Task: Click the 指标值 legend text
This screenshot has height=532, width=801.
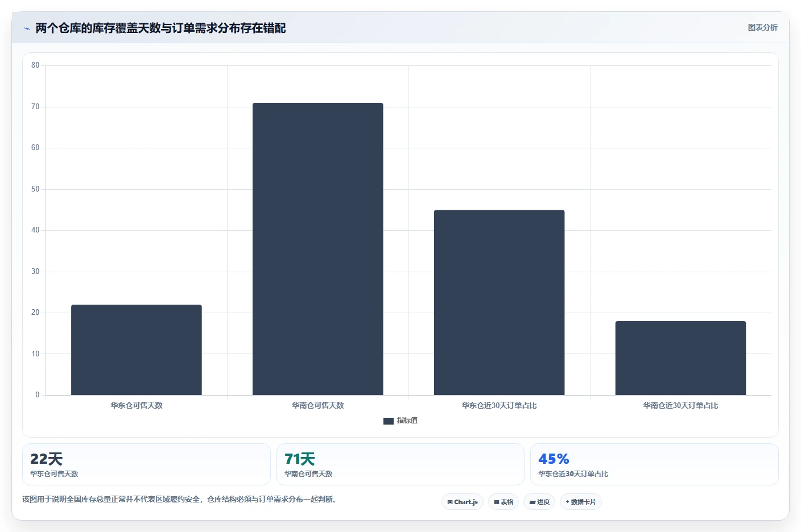Action: coord(407,421)
